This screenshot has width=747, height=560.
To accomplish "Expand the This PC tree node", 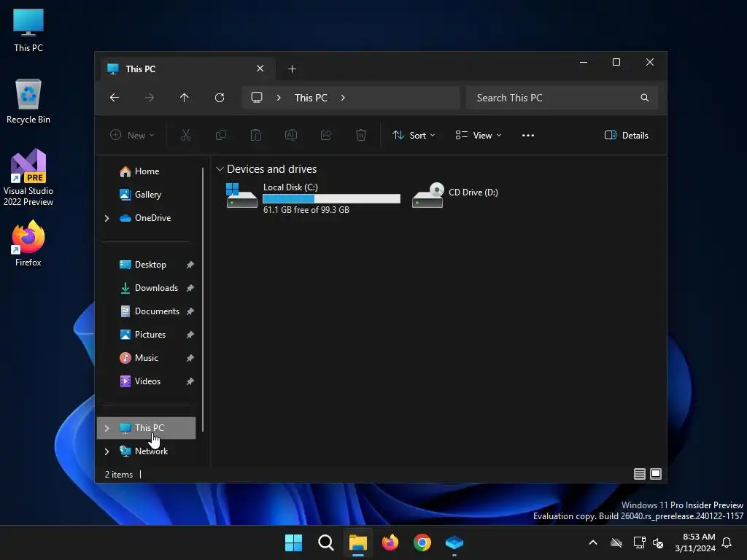I will pyautogui.click(x=107, y=428).
